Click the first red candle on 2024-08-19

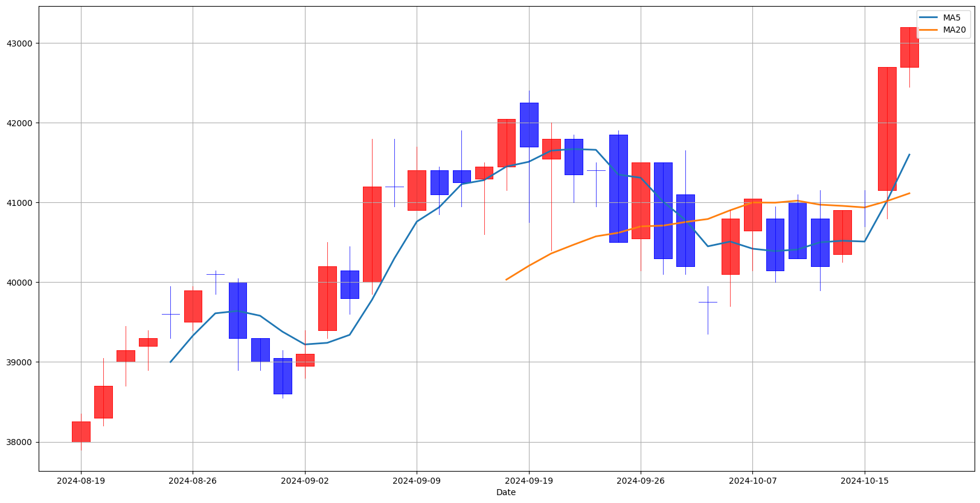point(81,432)
